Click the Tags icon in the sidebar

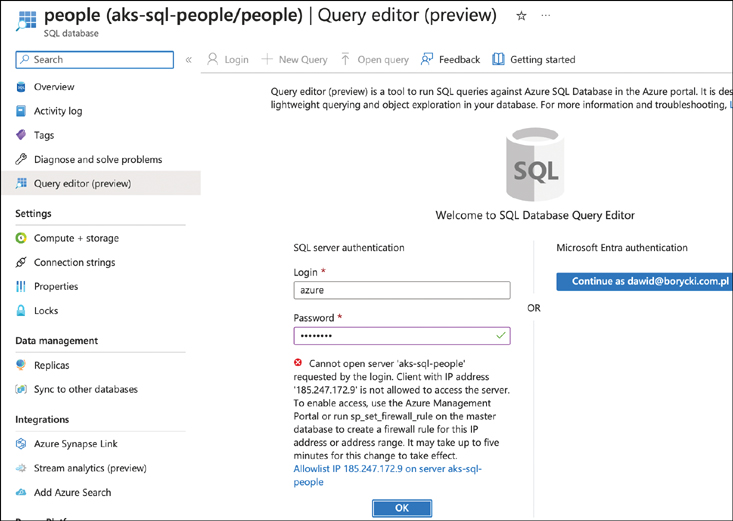[x=21, y=135]
